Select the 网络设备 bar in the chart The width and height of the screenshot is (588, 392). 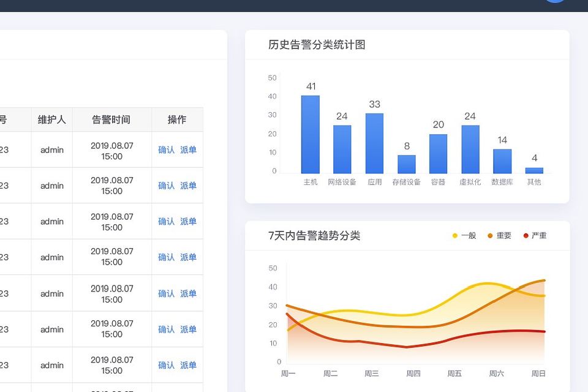click(342, 149)
